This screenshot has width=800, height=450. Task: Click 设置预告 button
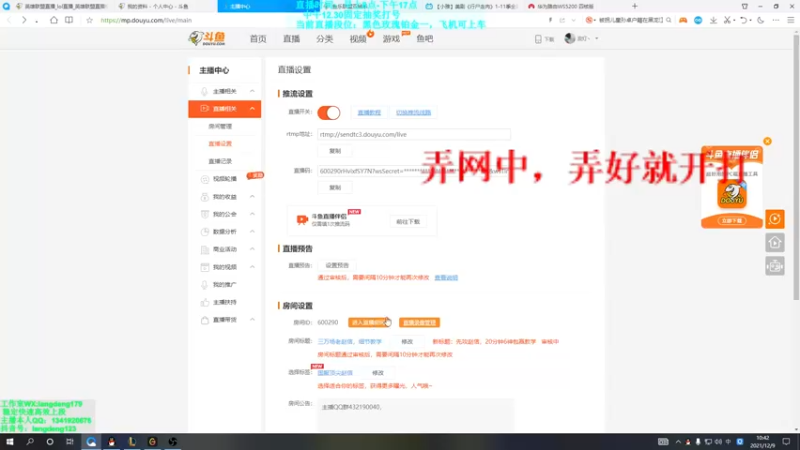pyautogui.click(x=337, y=265)
